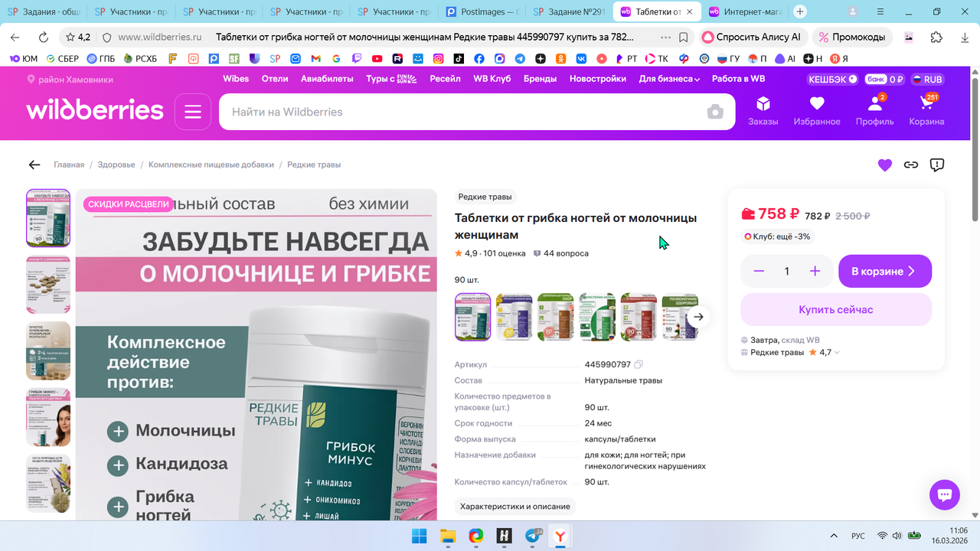
Task: Open 44 вопроса questions link
Action: click(x=560, y=253)
